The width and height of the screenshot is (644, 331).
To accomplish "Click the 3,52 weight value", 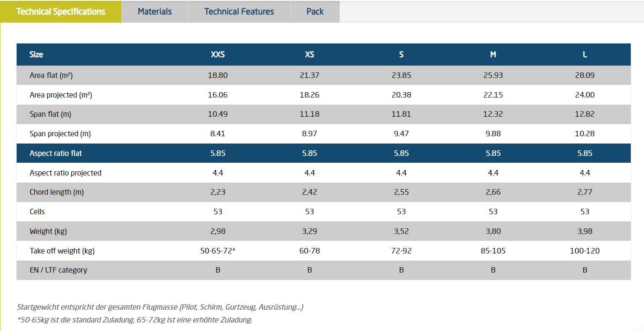I will (401, 231).
